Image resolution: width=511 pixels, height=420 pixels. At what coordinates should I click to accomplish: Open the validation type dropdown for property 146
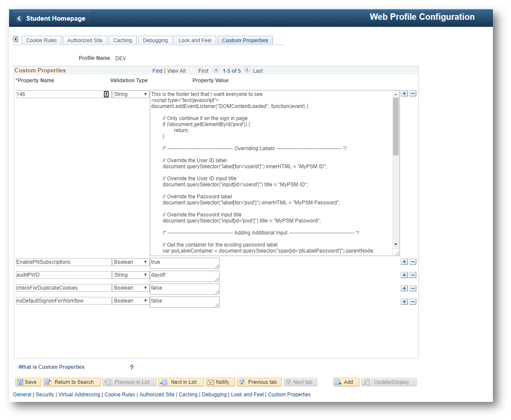pyautogui.click(x=130, y=94)
